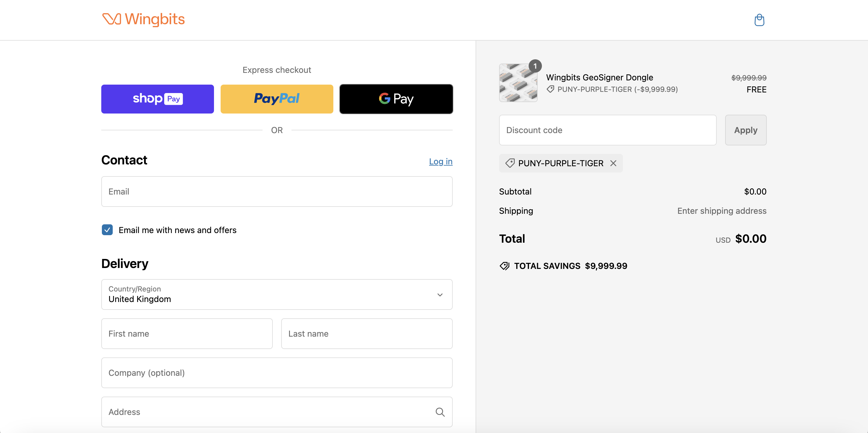The image size is (868, 433).
Task: Click the Country/Region chevron arrow
Action: click(440, 295)
